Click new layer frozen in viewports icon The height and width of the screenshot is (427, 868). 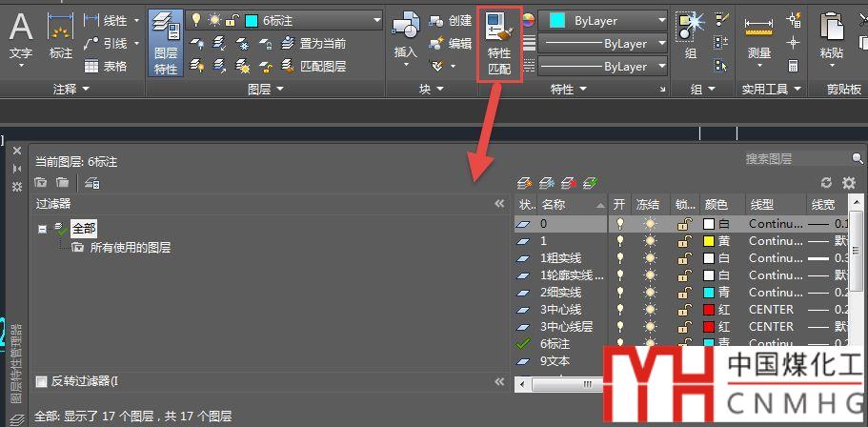546,183
